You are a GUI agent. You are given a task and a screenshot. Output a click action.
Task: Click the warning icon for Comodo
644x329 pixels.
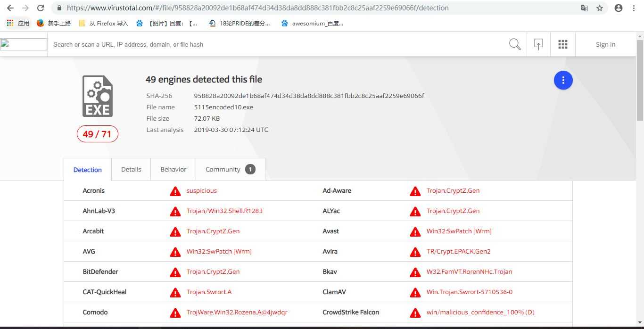tap(175, 313)
